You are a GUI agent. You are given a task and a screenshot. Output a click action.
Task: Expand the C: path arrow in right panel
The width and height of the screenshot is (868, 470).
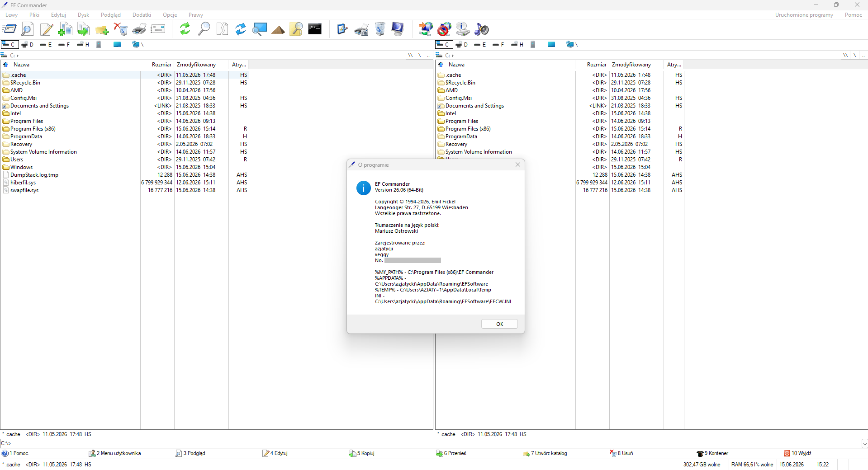453,56
